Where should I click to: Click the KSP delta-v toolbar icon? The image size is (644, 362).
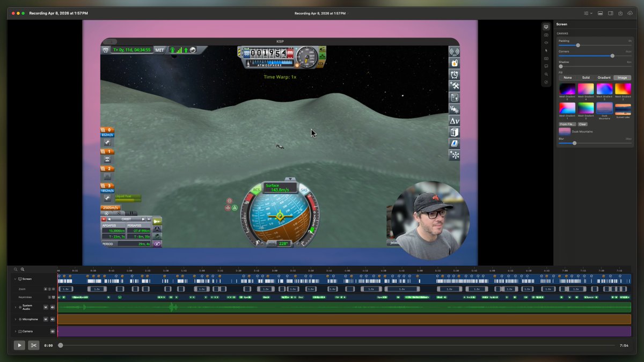coord(455,121)
